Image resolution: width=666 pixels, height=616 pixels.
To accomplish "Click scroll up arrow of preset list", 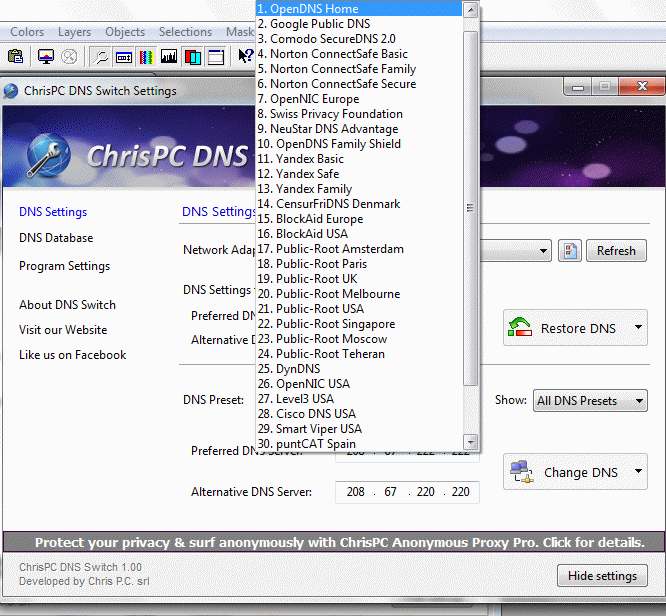I will [x=470, y=9].
